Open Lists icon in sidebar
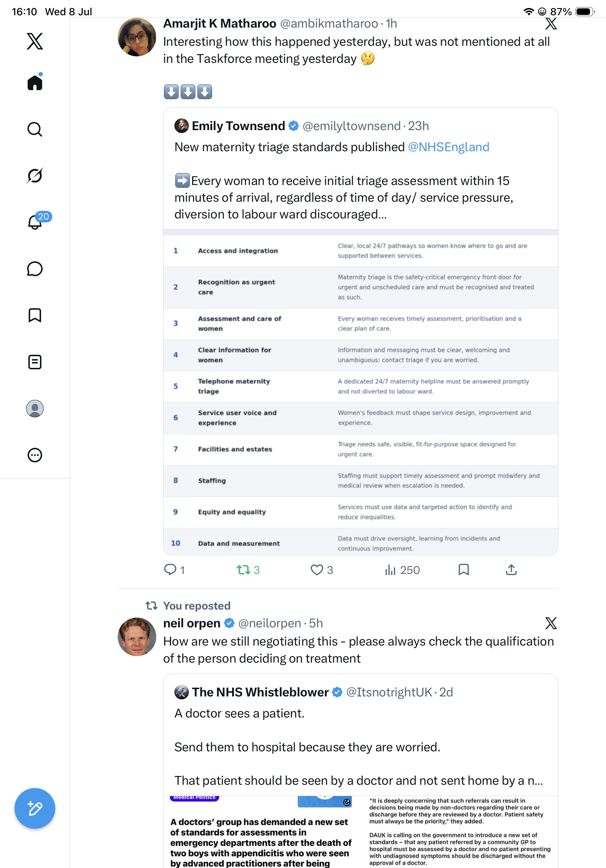This screenshot has width=606, height=868. tap(35, 362)
